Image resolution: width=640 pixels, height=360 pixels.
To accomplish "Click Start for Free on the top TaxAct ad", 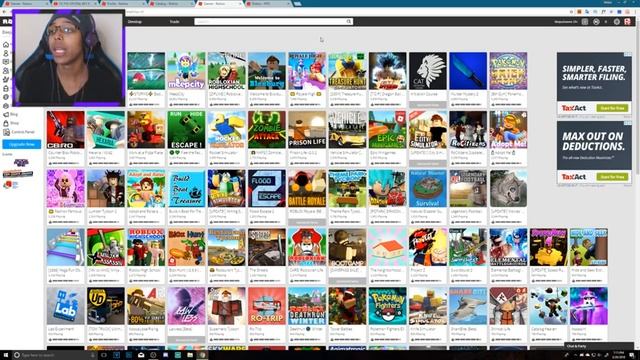I will [612, 108].
